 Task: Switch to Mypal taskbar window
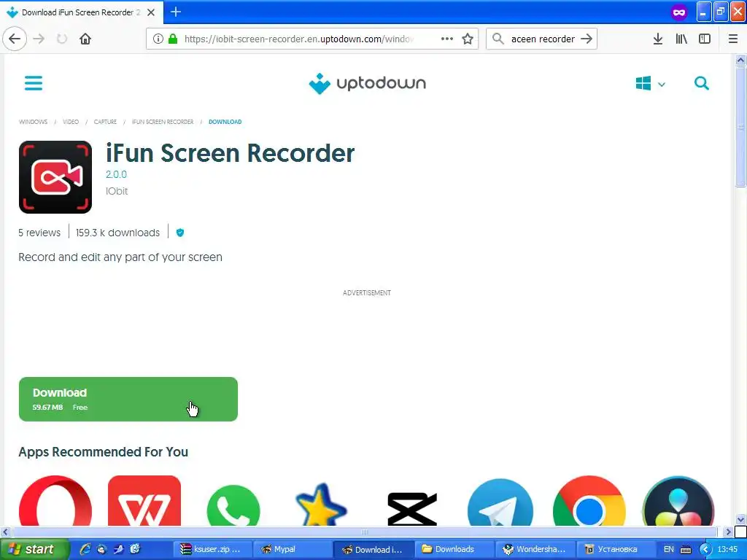(291, 550)
